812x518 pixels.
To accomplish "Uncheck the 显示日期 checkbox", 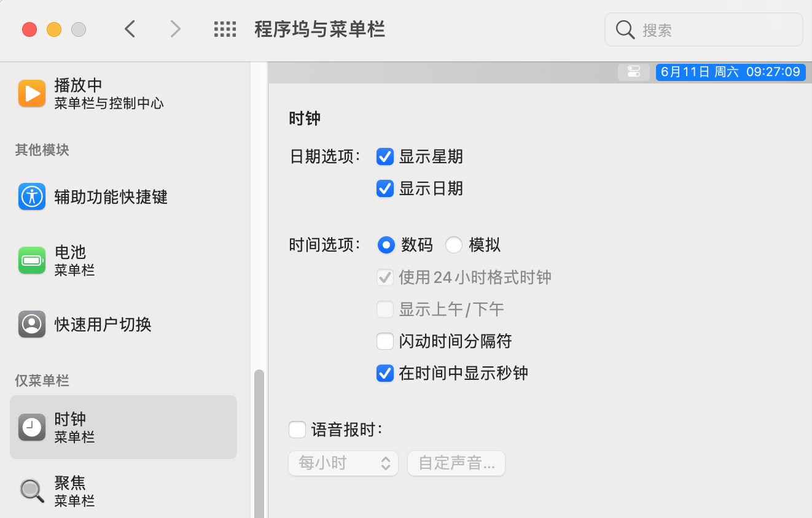I will coord(385,188).
